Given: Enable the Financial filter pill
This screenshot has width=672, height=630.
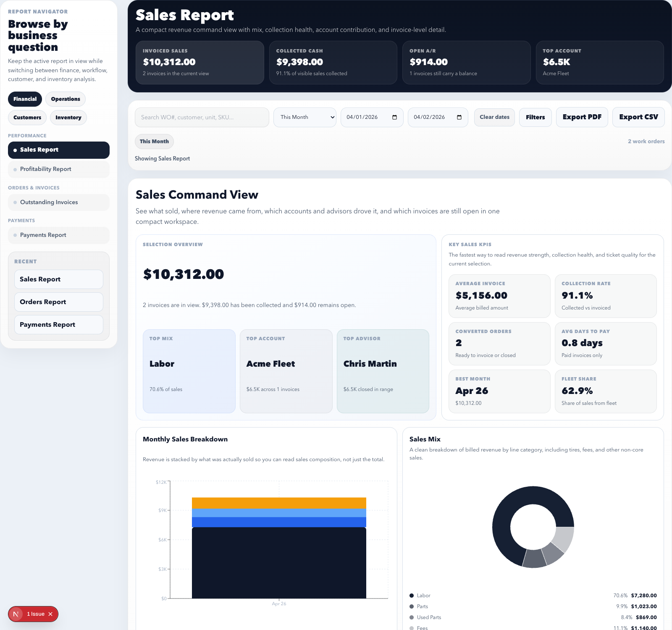Looking at the screenshot, I should point(25,99).
